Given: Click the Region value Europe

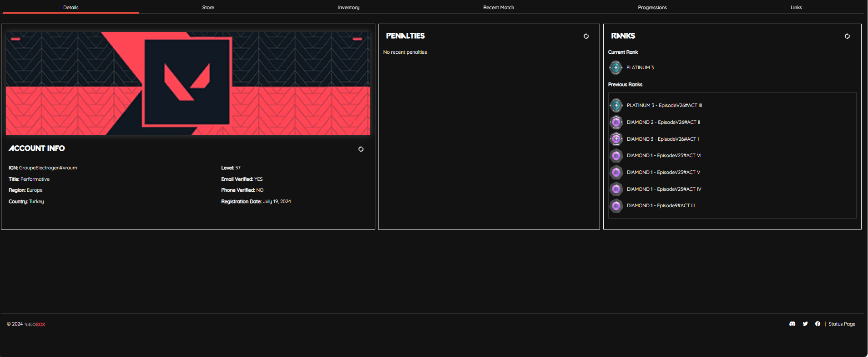Looking at the screenshot, I should click(35, 190).
